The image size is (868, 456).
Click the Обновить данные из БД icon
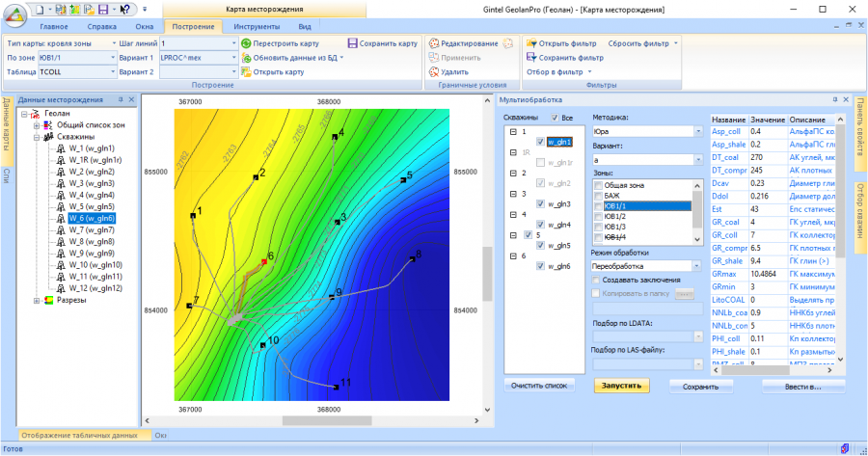[x=246, y=58]
